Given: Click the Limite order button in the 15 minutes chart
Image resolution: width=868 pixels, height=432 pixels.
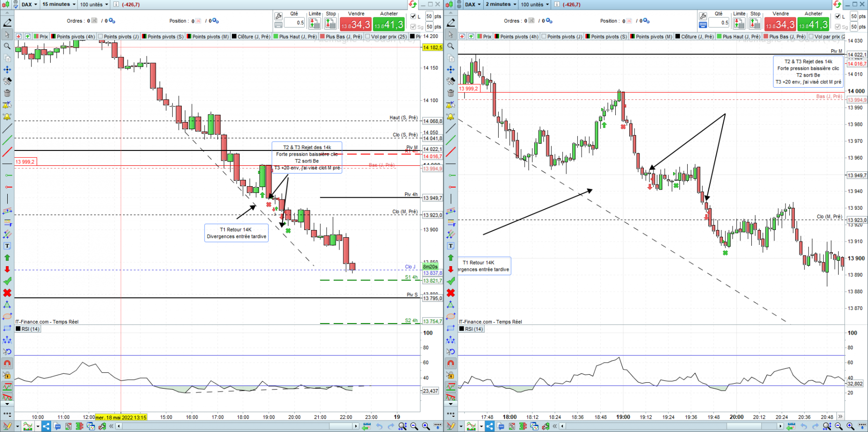Looking at the screenshot, I should pos(315,23).
